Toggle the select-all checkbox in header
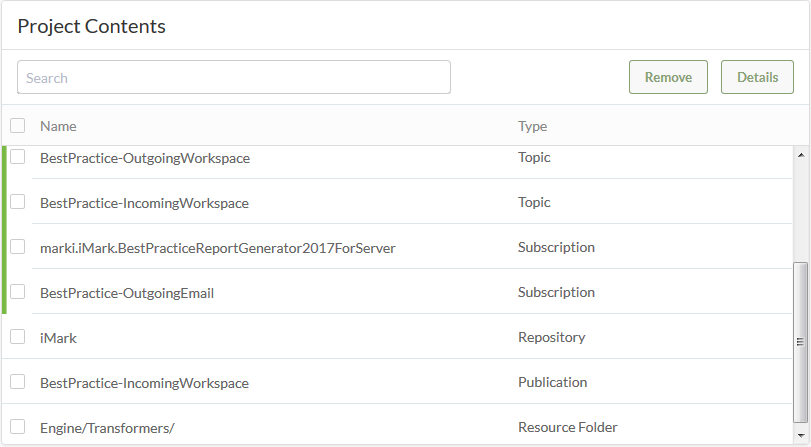The width and height of the screenshot is (811, 447). [18, 125]
